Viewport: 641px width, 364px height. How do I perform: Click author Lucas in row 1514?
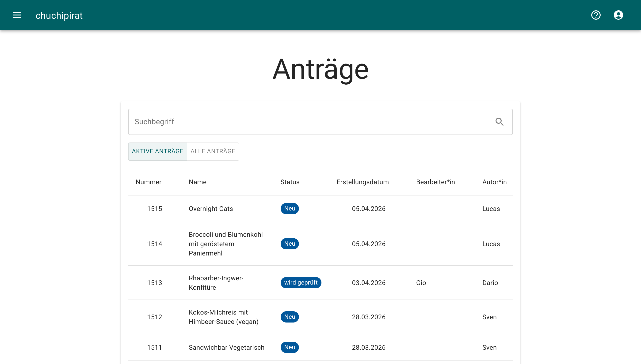(491, 244)
